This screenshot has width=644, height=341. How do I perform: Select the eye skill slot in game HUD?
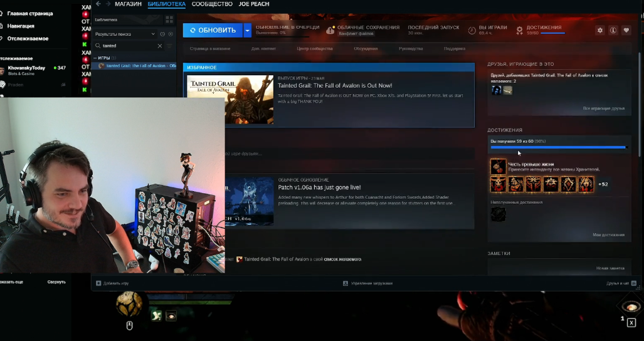171,315
